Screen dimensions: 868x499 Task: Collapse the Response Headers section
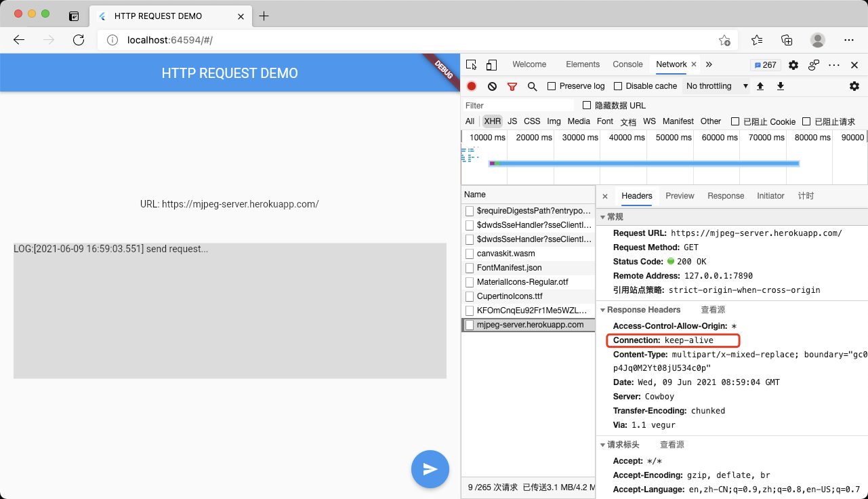[x=603, y=309]
